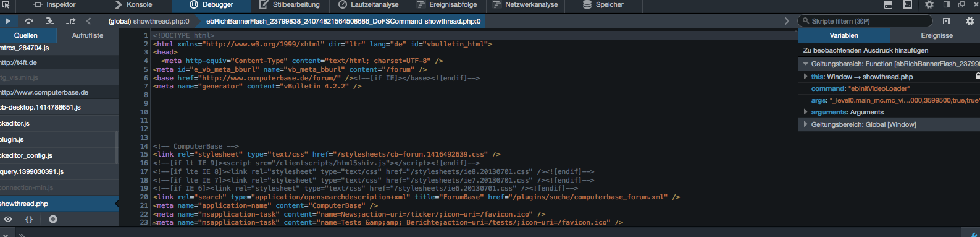The image size is (980, 237).
Task: Open the Speicher tab
Action: 603,5
